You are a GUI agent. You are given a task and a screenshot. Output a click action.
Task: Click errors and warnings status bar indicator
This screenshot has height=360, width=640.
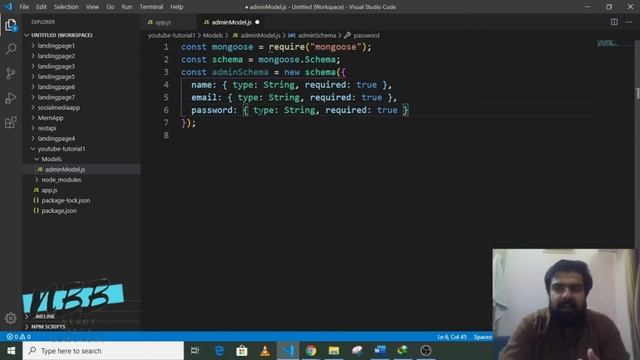(18, 337)
